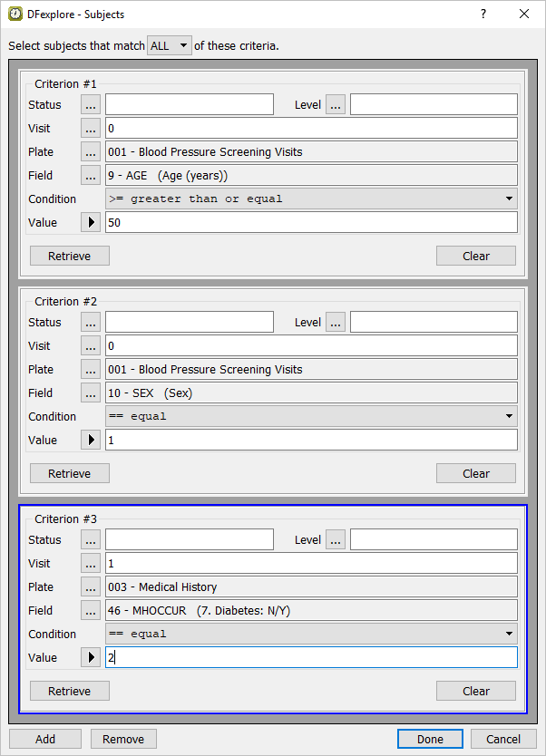
Task: Expand Condition dropdown in Criterion #3
Action: (x=311, y=635)
